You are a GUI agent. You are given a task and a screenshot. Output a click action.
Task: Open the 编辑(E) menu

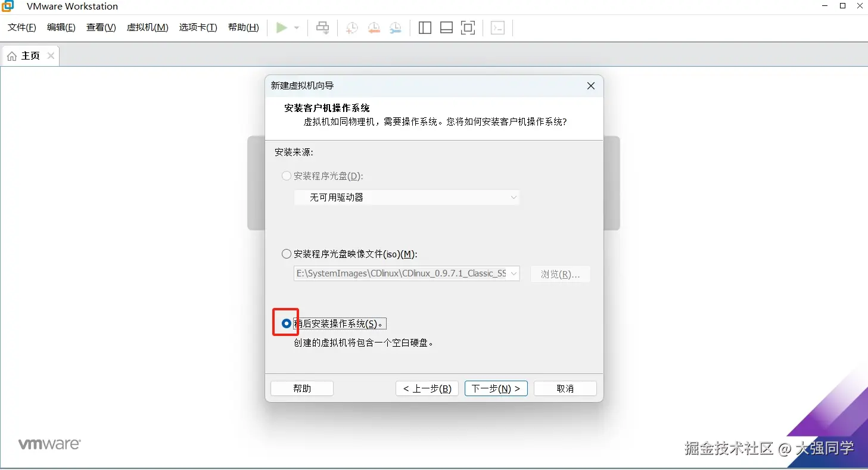click(x=61, y=27)
